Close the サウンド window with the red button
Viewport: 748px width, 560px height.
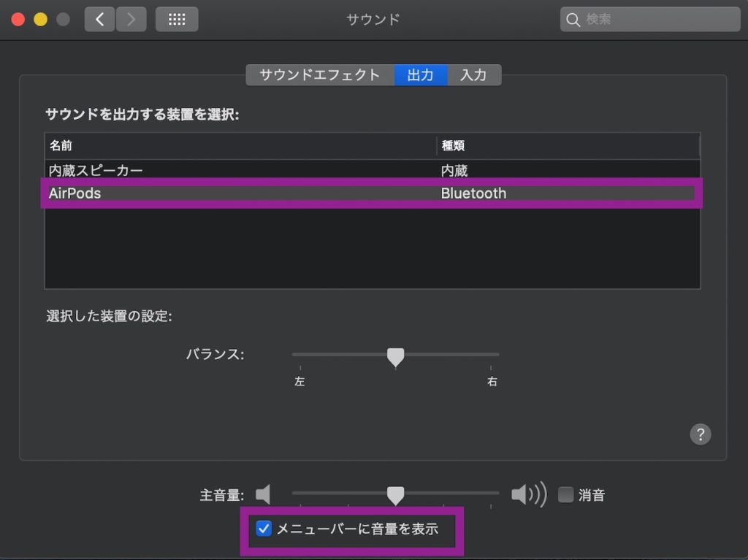coord(18,20)
